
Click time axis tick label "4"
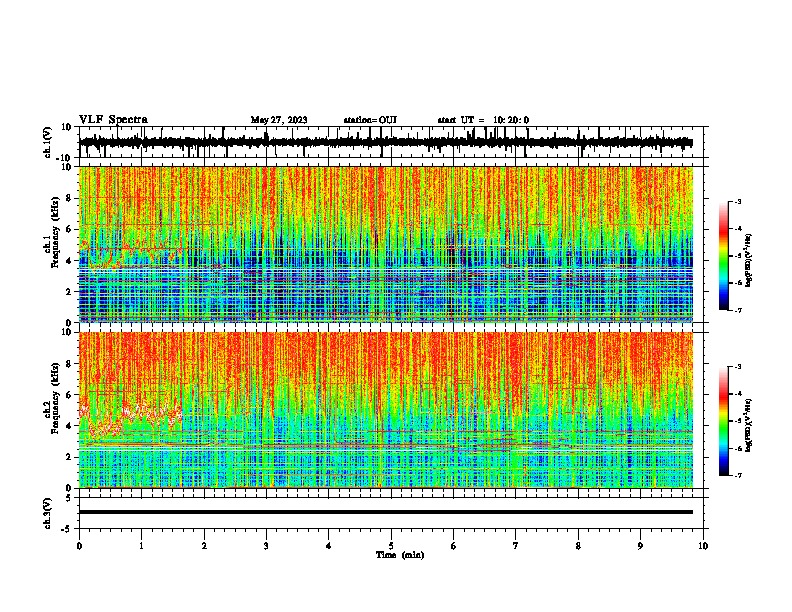(329, 546)
